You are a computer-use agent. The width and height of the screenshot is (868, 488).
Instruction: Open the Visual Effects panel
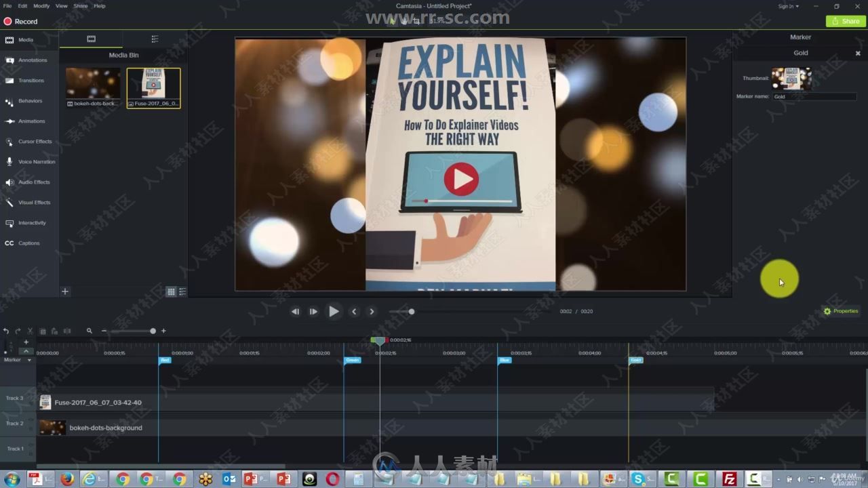coord(29,203)
